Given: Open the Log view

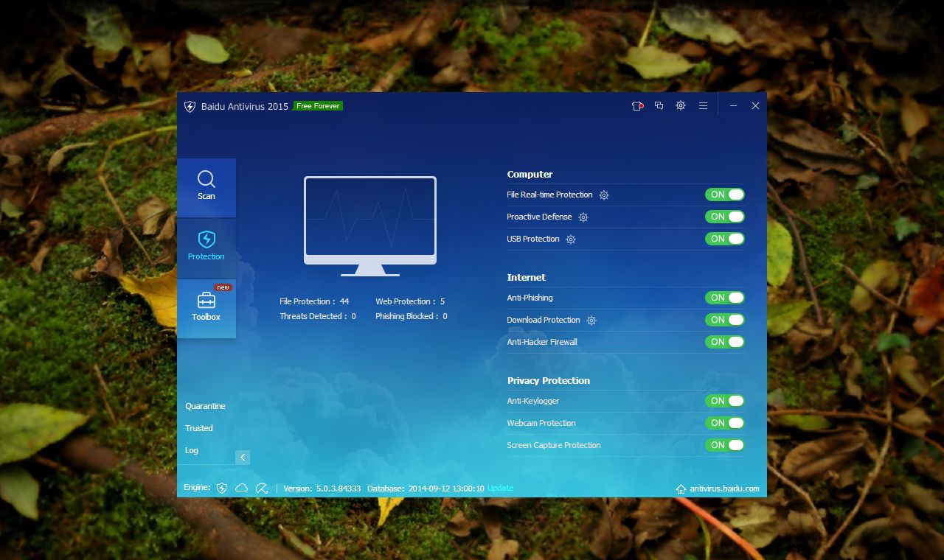Looking at the screenshot, I should pyautogui.click(x=192, y=450).
